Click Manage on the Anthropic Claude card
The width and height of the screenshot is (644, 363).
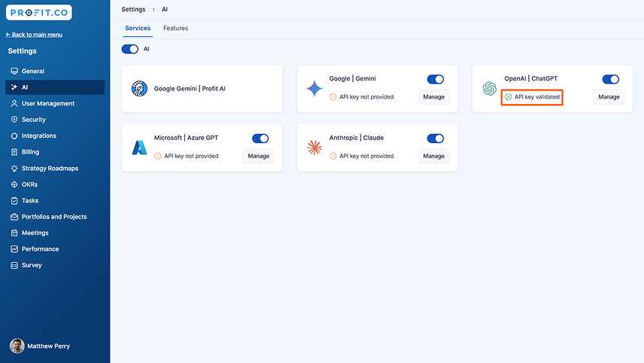pos(433,156)
